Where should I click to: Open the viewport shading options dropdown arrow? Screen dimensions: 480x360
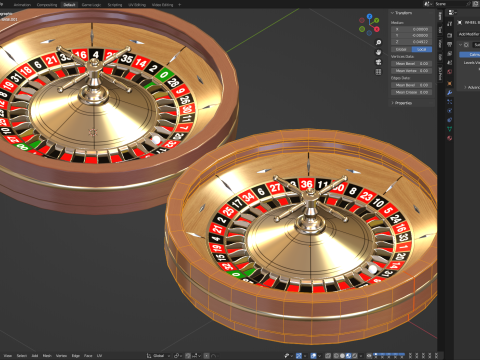click(361, 356)
